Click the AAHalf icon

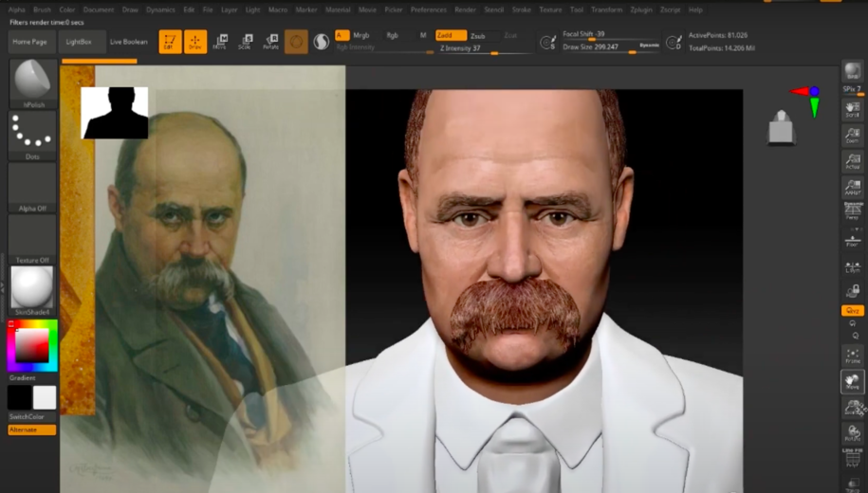coord(853,188)
